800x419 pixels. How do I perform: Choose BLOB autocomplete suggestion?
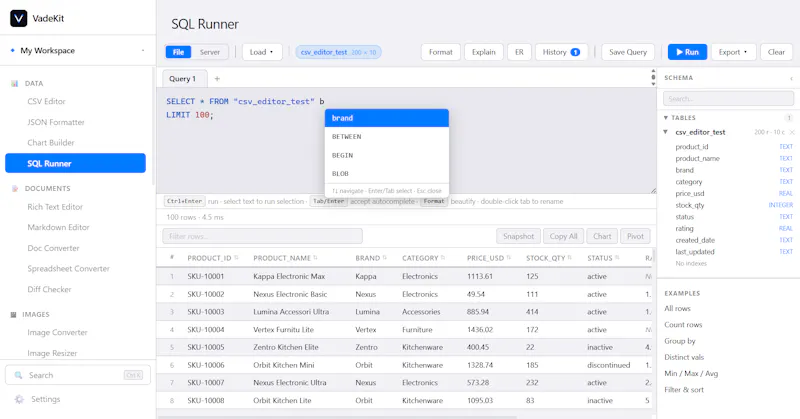pos(387,174)
